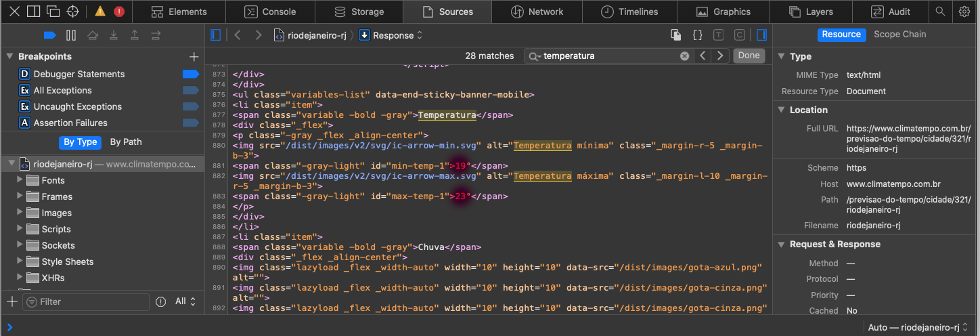Switch to the Elements tab
Screen dimensions: 980x336
(x=179, y=12)
